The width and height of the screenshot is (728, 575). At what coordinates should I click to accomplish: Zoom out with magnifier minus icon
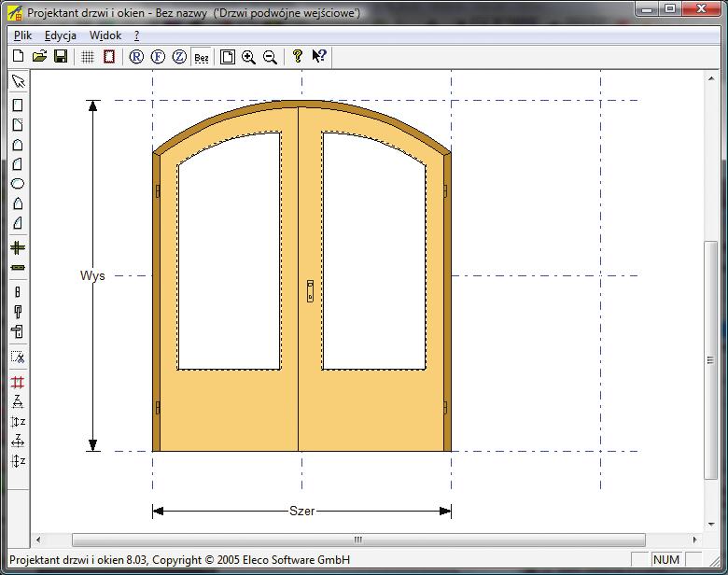[x=270, y=57]
